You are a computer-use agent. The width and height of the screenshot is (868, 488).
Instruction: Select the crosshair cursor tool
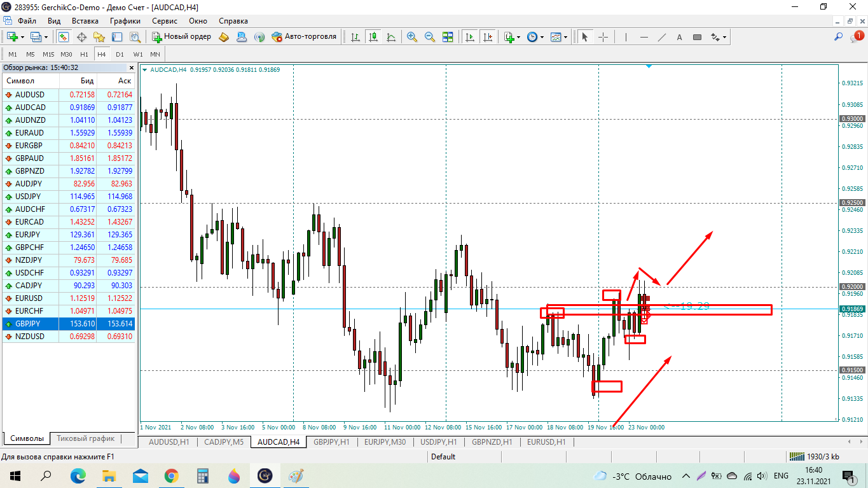point(603,37)
